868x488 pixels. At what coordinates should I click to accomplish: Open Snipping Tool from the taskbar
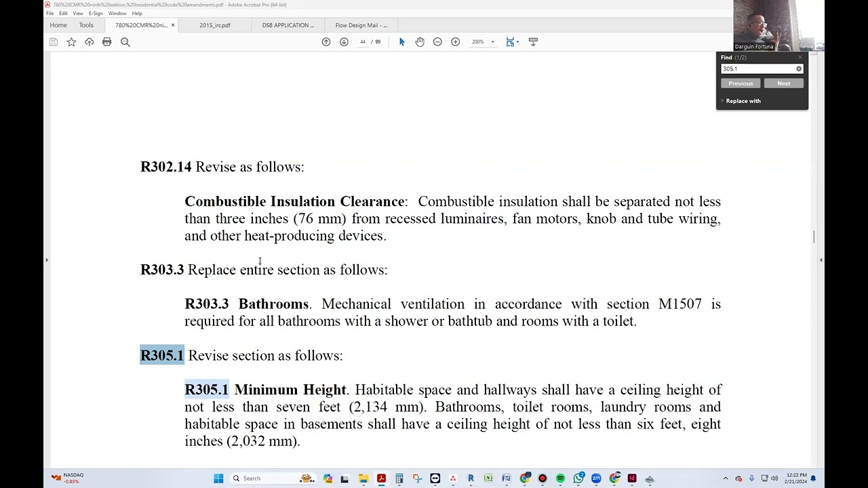point(417,479)
